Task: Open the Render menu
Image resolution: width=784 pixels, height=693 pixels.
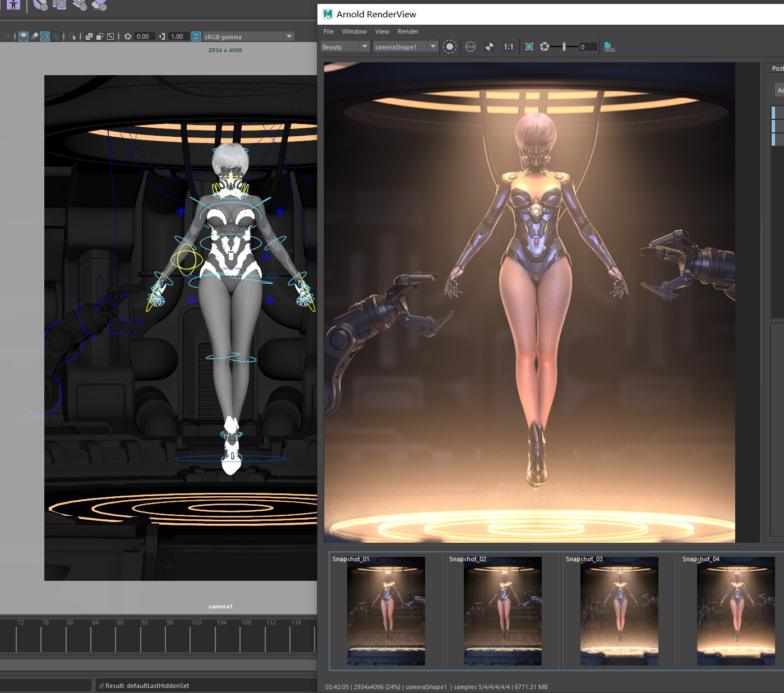Action: pos(408,31)
